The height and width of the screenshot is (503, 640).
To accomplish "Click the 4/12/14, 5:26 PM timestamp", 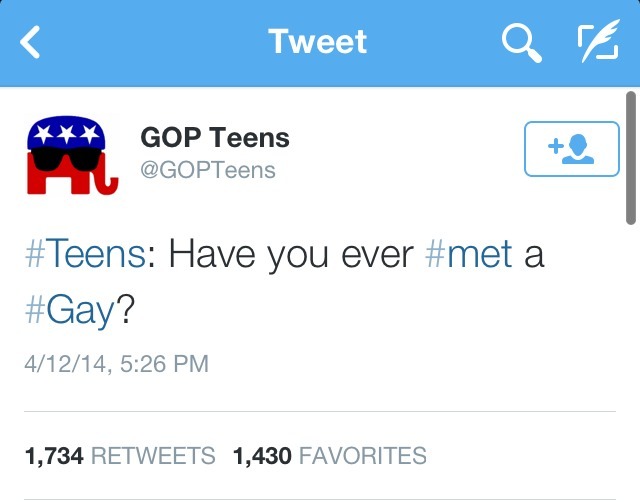I will point(116,363).
